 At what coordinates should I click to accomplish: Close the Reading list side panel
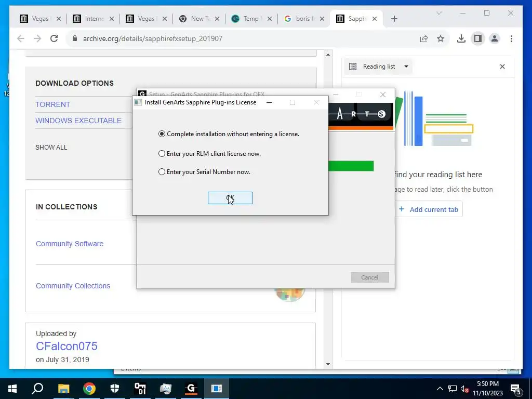pyautogui.click(x=502, y=66)
